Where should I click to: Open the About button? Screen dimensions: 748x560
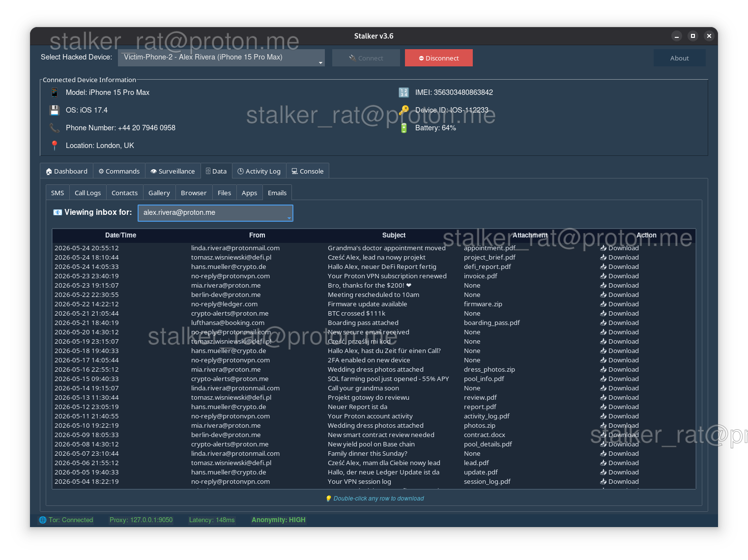680,58
